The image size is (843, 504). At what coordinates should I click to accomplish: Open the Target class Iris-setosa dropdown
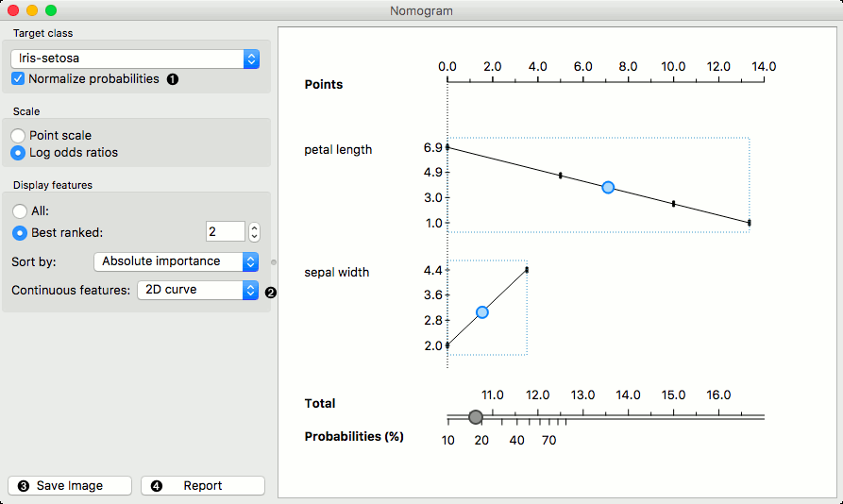[135, 59]
